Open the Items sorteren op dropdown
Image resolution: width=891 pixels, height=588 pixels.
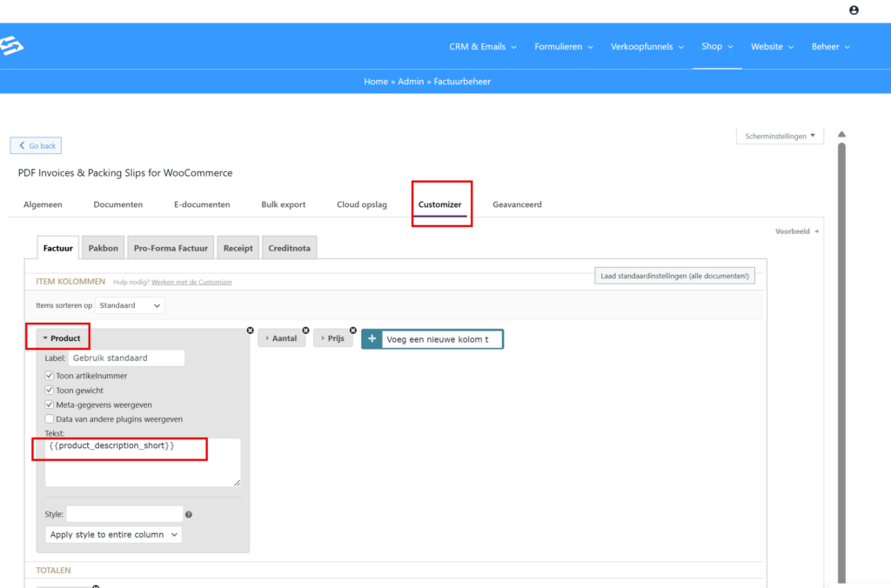129,306
